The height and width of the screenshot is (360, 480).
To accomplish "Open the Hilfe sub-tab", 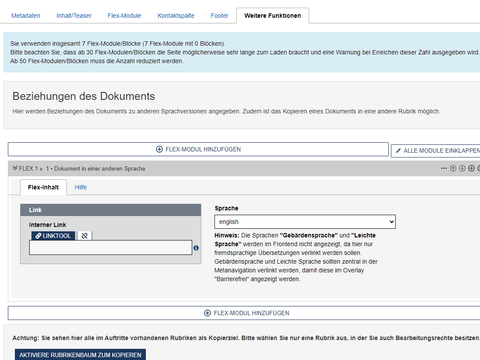I will (81, 187).
